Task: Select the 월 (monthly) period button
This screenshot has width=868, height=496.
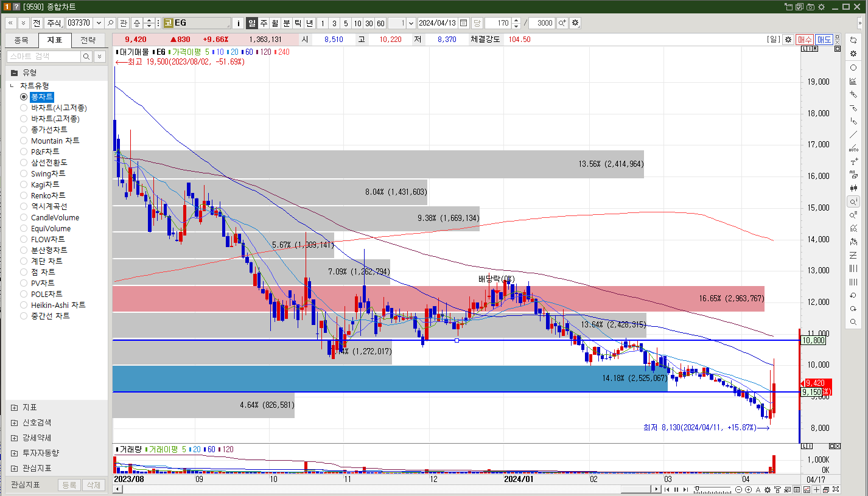Action: tap(275, 23)
